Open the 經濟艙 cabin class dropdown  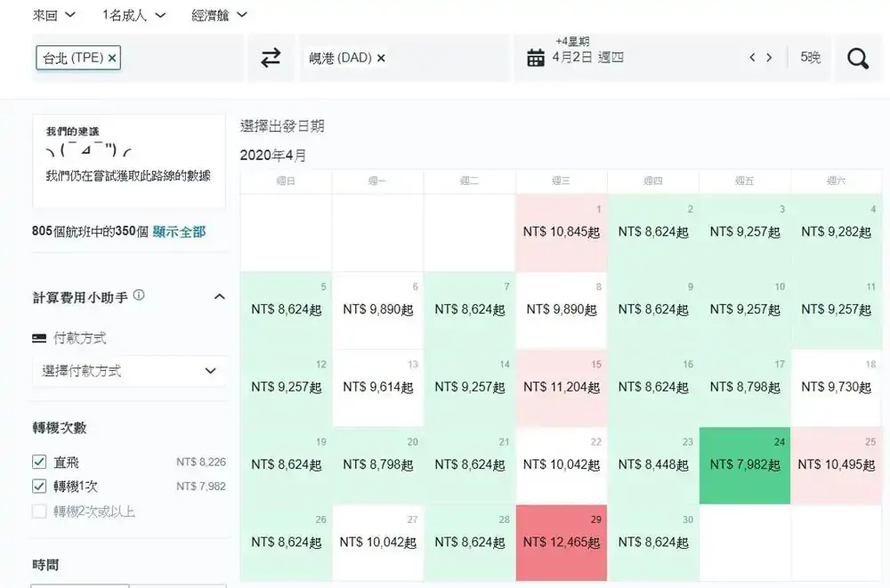pos(220,15)
